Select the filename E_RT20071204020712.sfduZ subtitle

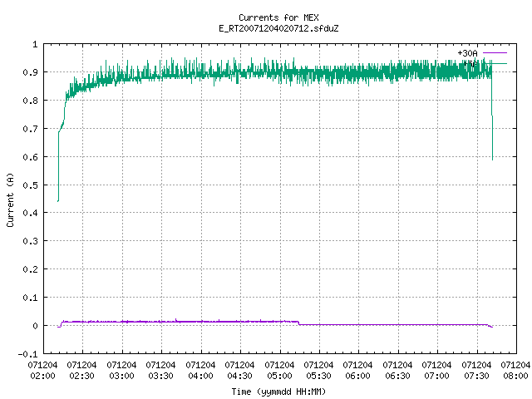[278, 28]
